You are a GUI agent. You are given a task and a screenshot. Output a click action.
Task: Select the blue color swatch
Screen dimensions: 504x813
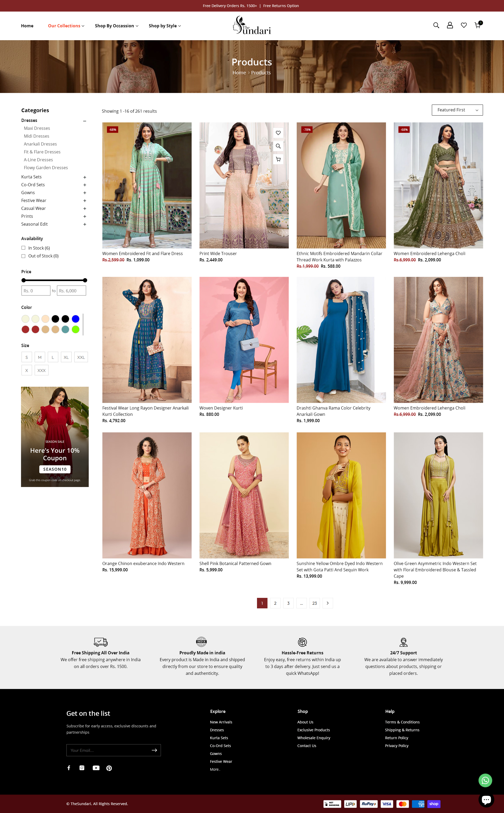76,319
